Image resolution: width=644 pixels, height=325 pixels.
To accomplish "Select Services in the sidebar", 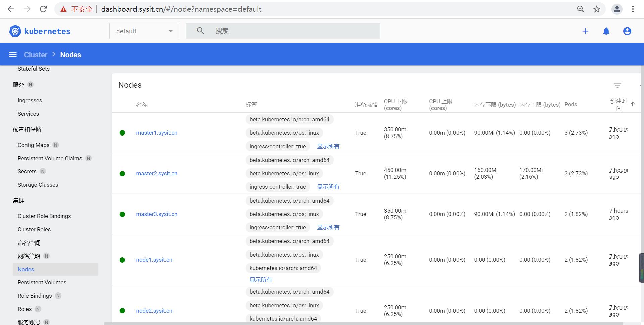I will tap(28, 114).
